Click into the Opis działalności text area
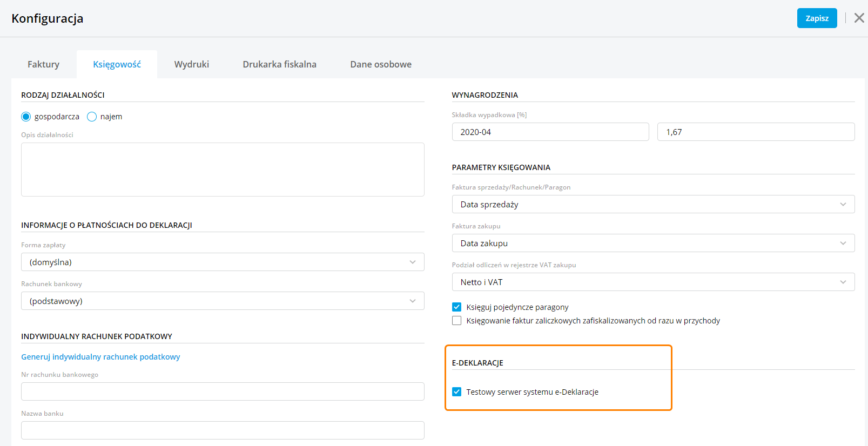 (223, 170)
